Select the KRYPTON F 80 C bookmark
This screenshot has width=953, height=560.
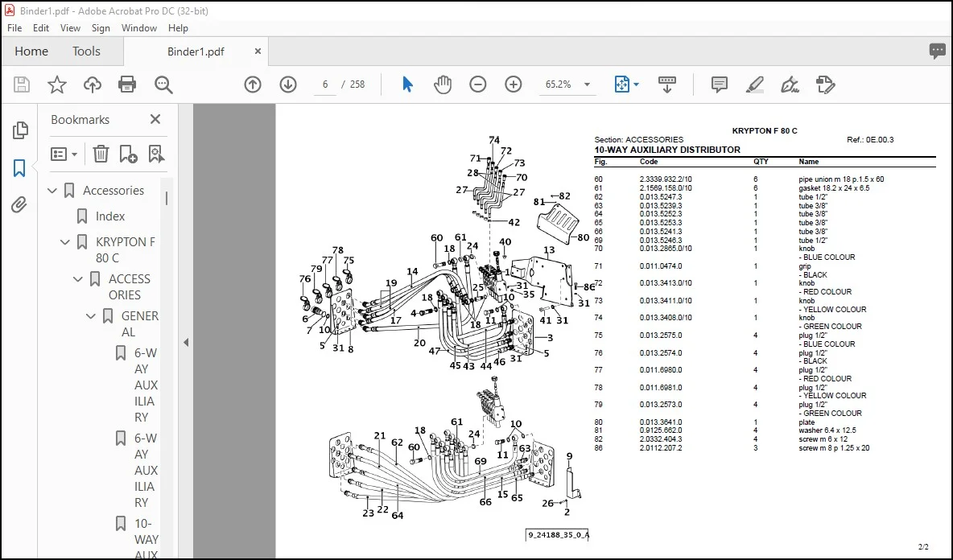coord(126,249)
